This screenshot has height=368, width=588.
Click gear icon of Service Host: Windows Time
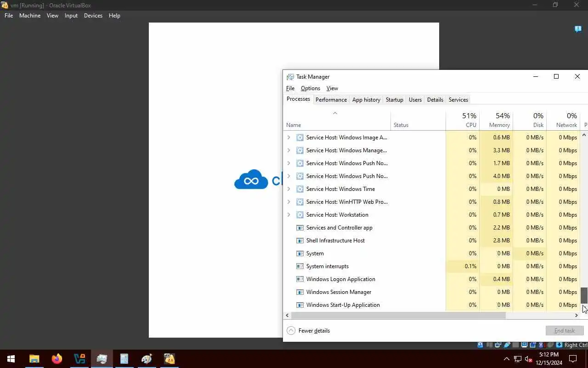[300, 189]
